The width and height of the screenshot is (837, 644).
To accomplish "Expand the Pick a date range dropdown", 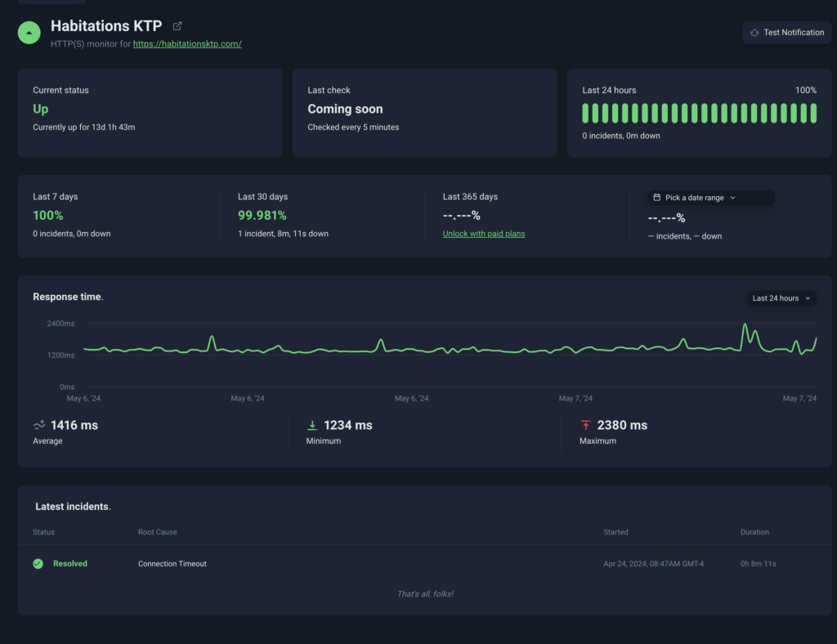I will pos(710,198).
